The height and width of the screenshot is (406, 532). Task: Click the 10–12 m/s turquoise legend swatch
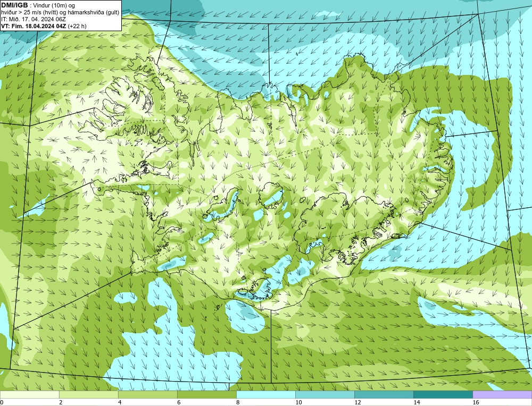tap(325, 394)
